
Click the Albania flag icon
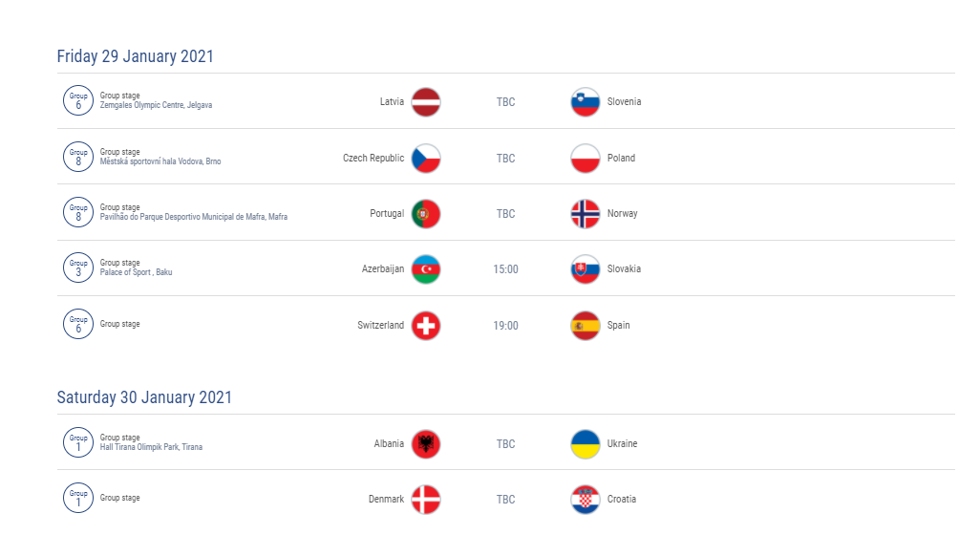(426, 443)
